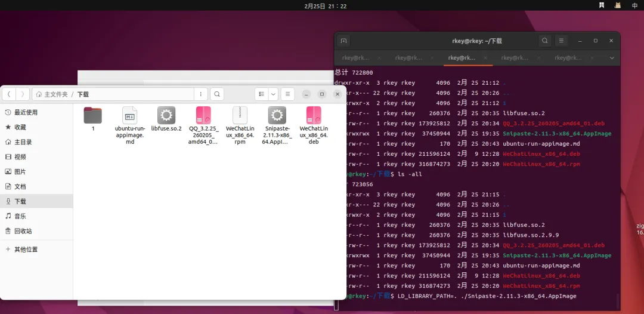Expand the terminal tab list dropdown
644x314 pixels.
coord(612,58)
